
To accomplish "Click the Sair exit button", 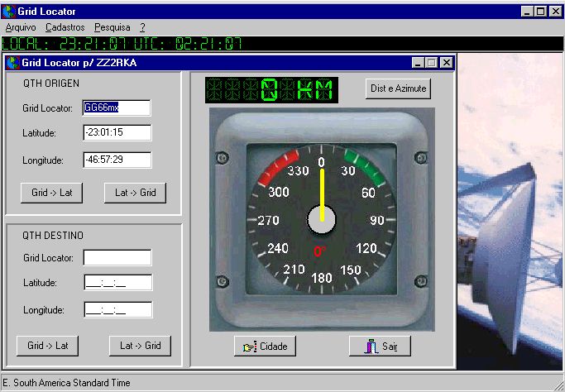I will click(x=380, y=347).
